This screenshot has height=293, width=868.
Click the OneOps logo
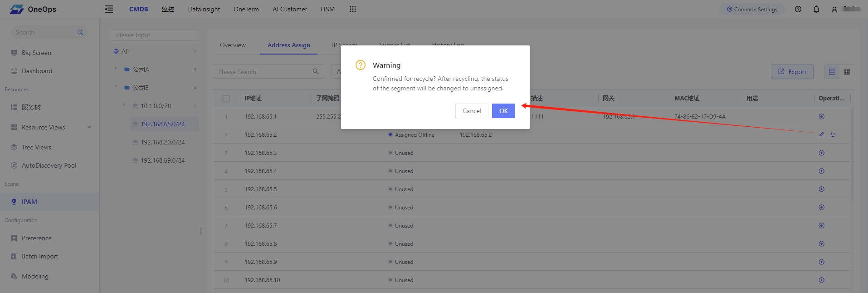click(33, 9)
